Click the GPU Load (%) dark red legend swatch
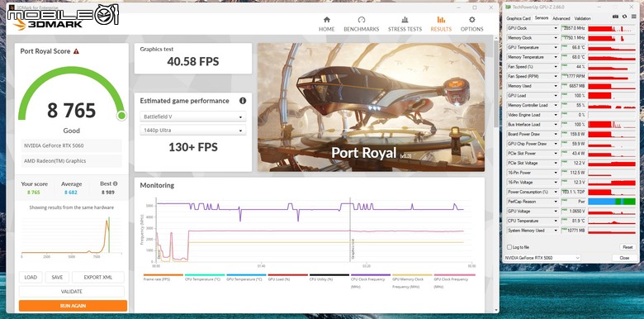Image resolution: width=644 pixels, height=319 pixels. point(287,274)
